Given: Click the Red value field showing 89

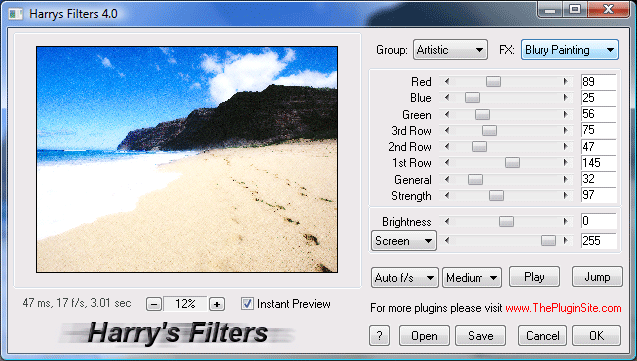Looking at the screenshot, I should [x=598, y=82].
